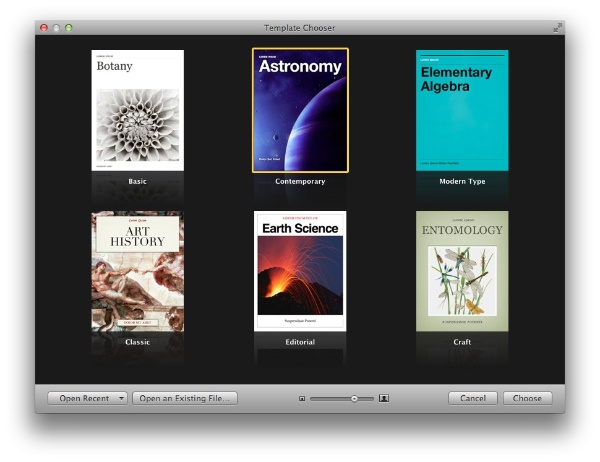Select the Earth Science Editorial cover
This screenshot has height=462, width=600.
(x=300, y=271)
